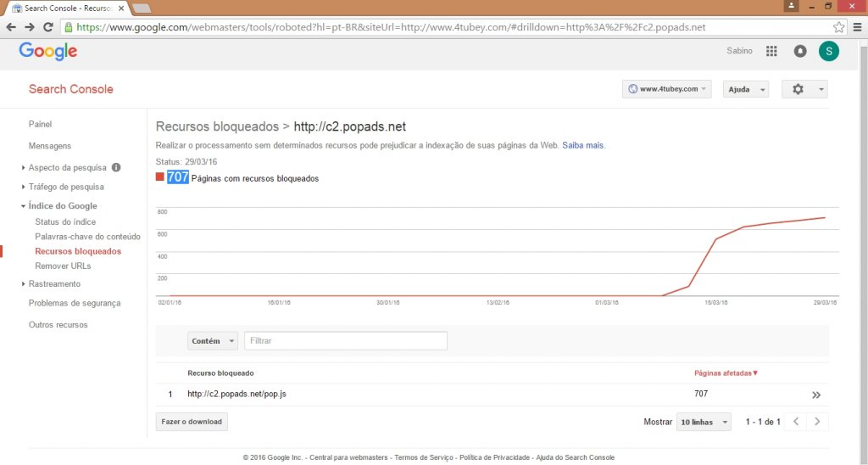Click Política de Privacidade footer link
Viewport: 868px width, 465px height.
point(494,457)
